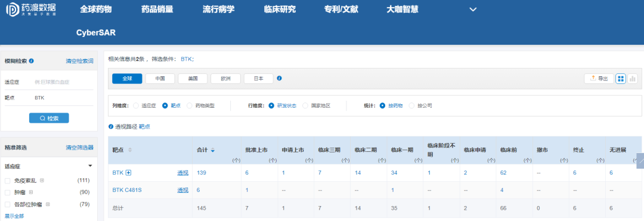The width and height of the screenshot is (644, 221).
Task: Select 按药物 statistics radio
Action: (x=382, y=105)
